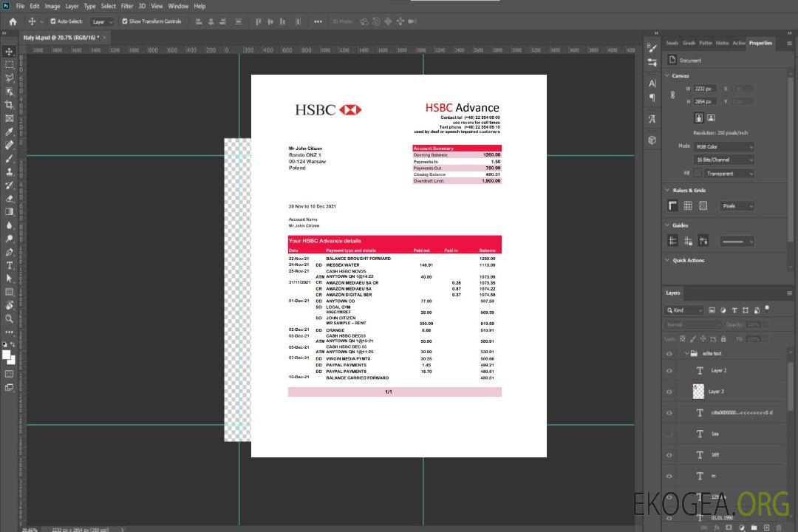798x532 pixels.
Task: Open the Pixels ruler units dropdown
Action: [x=737, y=206]
